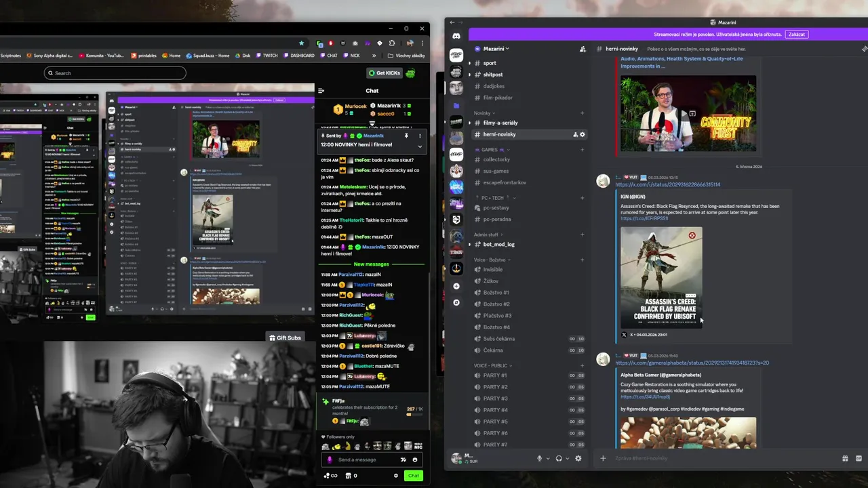Open TWITCH bookmark in bookmarks bar
Screen dimensions: 868x488
(x=266, y=56)
